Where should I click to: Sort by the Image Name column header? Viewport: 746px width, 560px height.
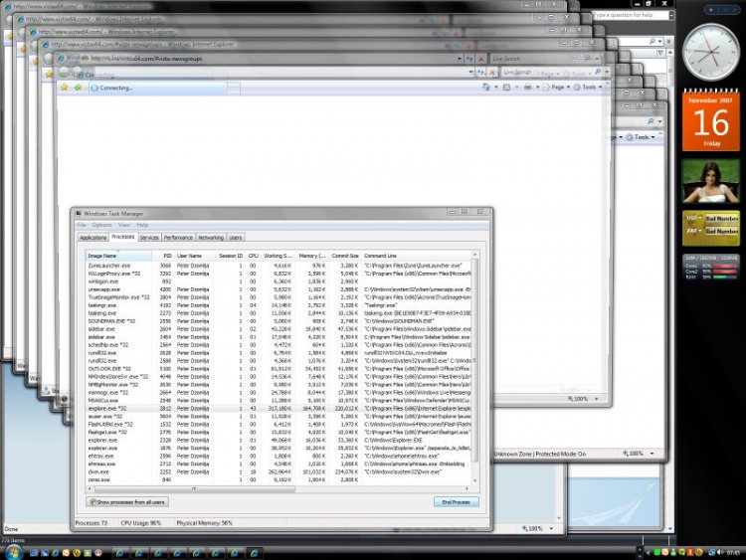click(x=118, y=256)
